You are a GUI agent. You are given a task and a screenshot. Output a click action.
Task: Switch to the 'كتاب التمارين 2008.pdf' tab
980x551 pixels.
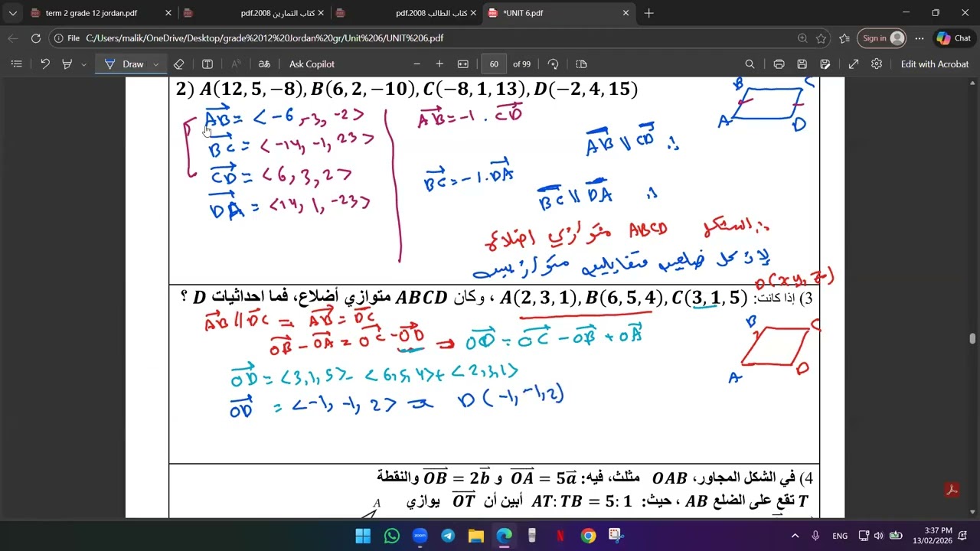[x=255, y=13]
